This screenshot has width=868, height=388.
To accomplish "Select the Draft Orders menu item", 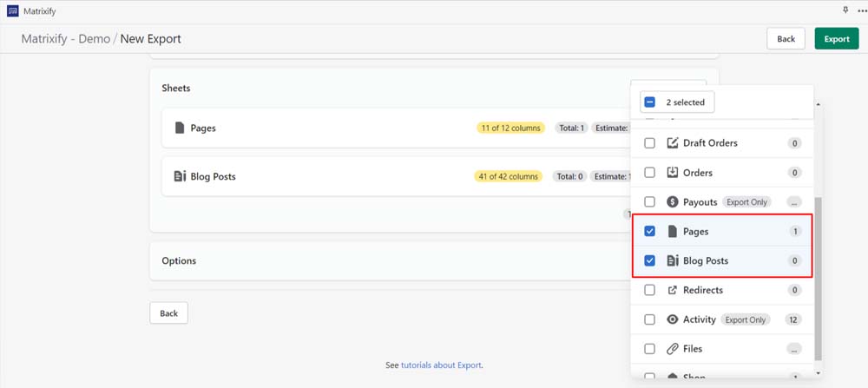I will coord(722,143).
